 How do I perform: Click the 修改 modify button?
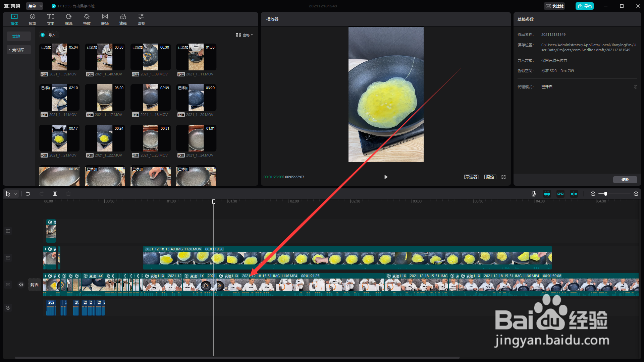point(625,180)
